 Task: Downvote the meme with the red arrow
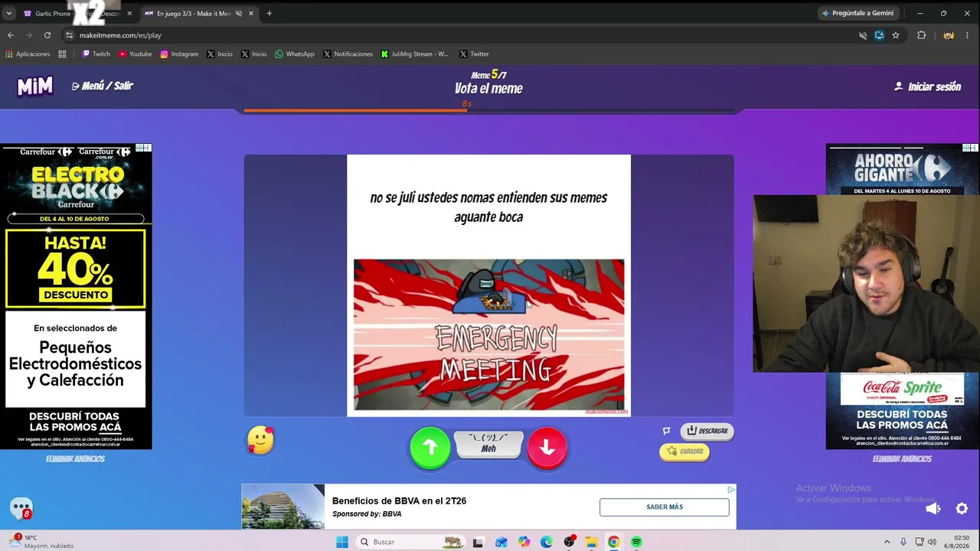pos(547,448)
